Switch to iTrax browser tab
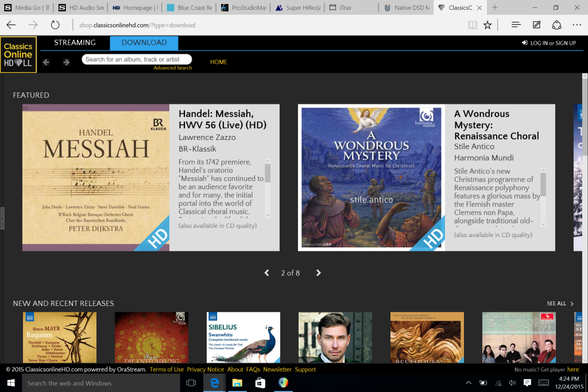The height and width of the screenshot is (392, 588). (353, 7)
